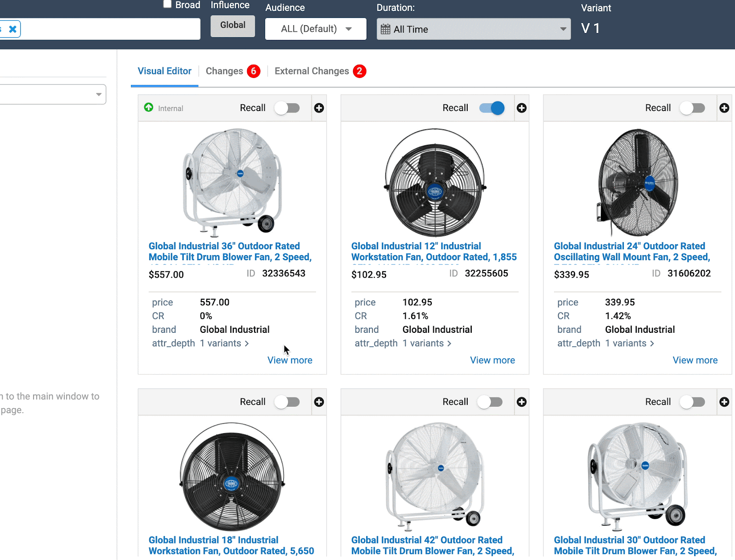Open the Duration All Time dropdown
The image size is (735, 560).
(x=474, y=29)
